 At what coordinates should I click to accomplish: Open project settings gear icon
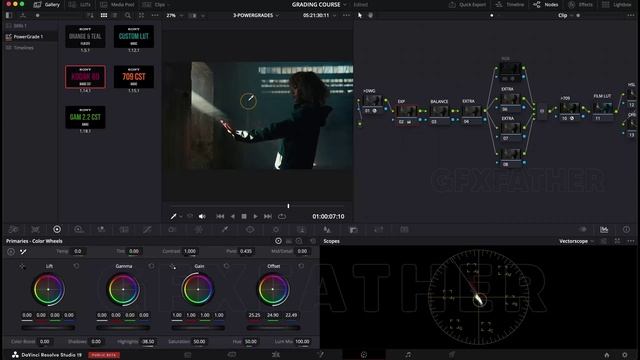point(625,355)
